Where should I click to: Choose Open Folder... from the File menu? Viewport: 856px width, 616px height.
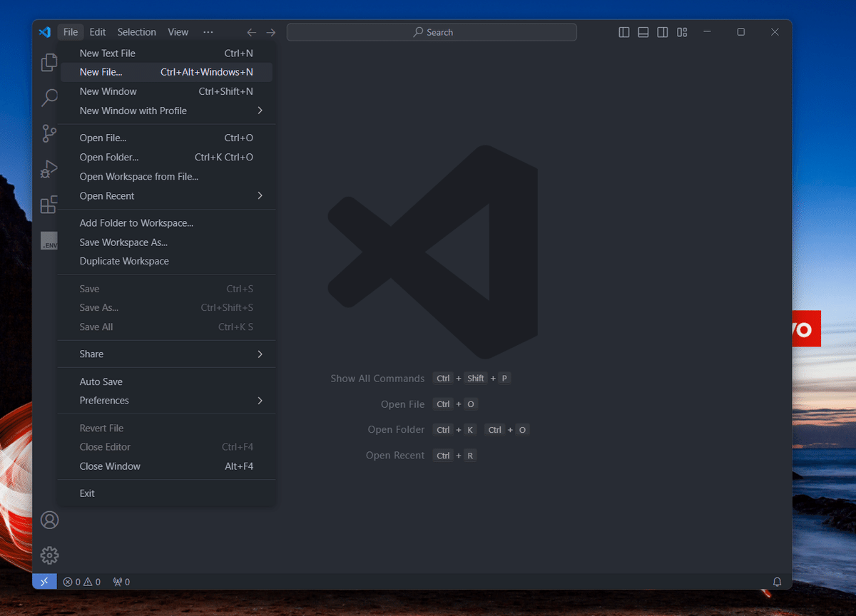point(166,157)
